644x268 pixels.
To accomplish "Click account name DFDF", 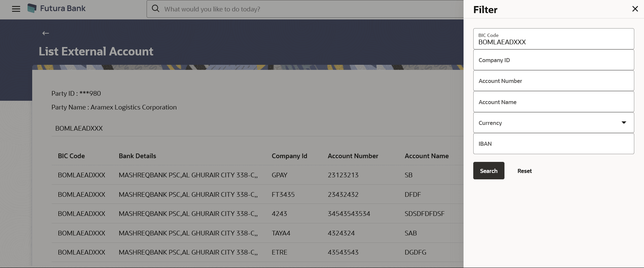I will (x=413, y=194).
